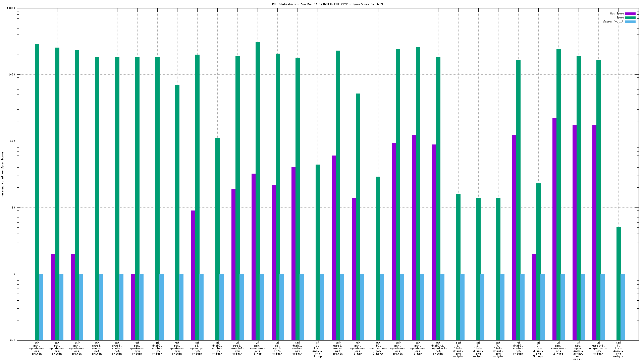Click the dnsbl-1.uceprotect.net origin axis label

598,349
